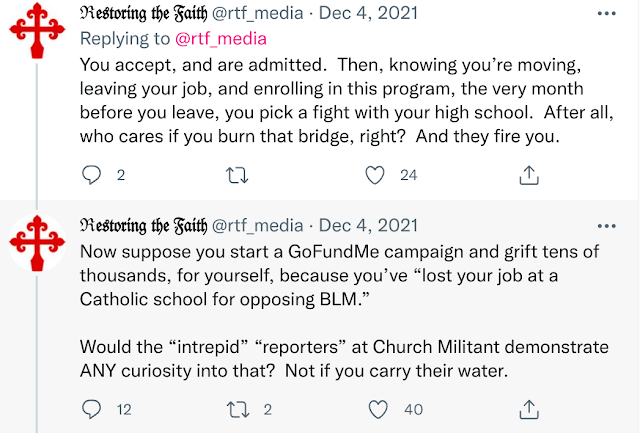Share the GoFundMe campaign tweet
Image resolution: width=640 pixels, height=433 pixels.
tap(529, 408)
